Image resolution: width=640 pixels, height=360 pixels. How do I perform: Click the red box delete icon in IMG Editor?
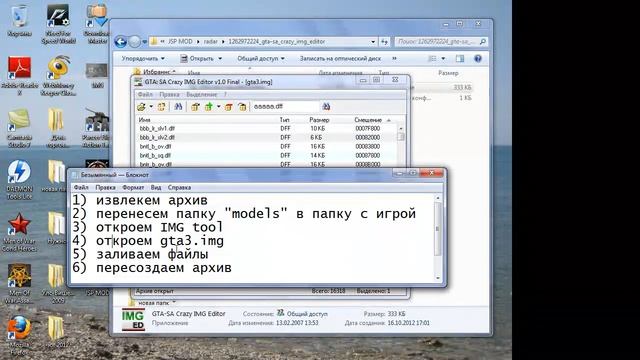pyautogui.click(x=229, y=107)
